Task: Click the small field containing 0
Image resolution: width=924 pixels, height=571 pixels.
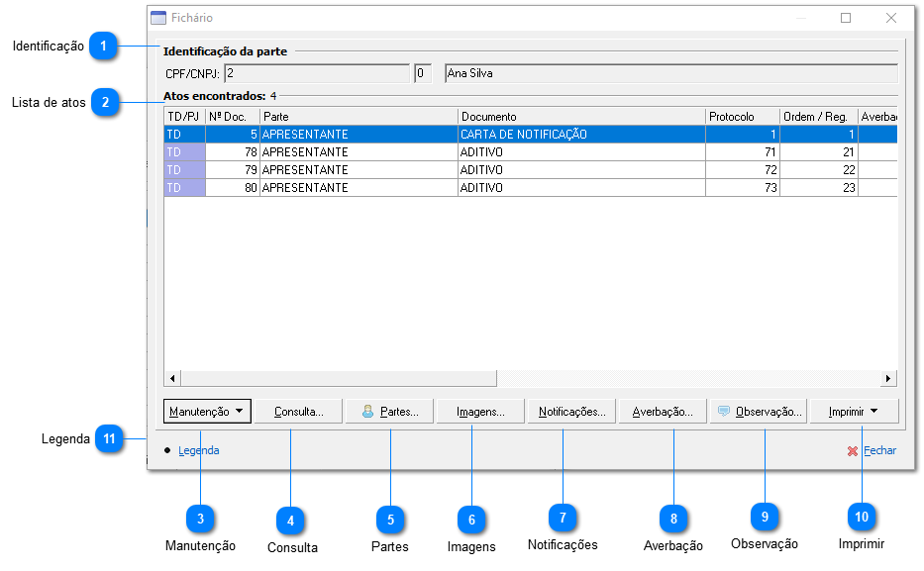Action: pos(423,73)
